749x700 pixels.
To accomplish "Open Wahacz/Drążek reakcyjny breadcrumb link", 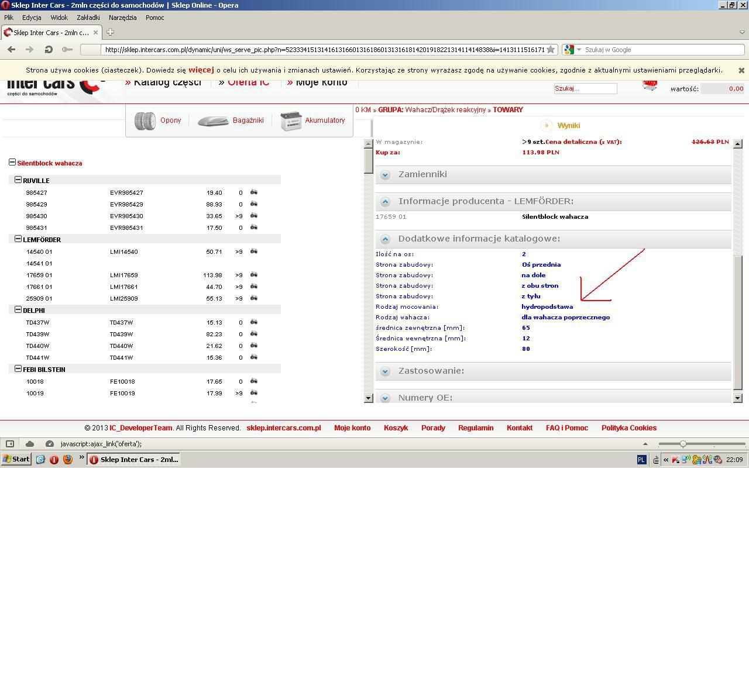I will (x=445, y=110).
